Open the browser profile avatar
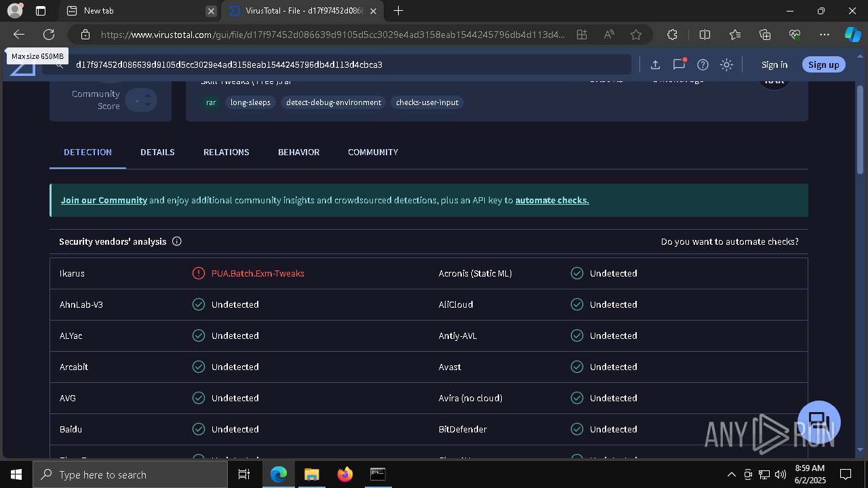Viewport: 868px width, 488px height. (x=15, y=11)
